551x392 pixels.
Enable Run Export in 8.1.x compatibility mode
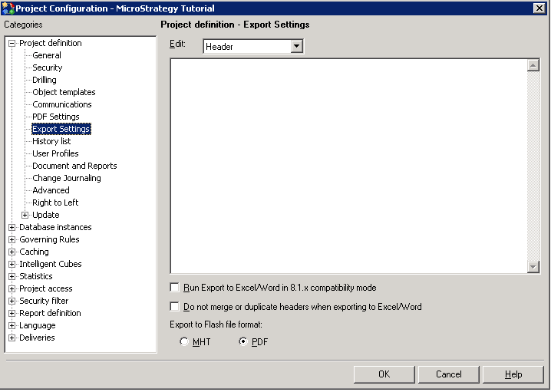pyautogui.click(x=174, y=288)
